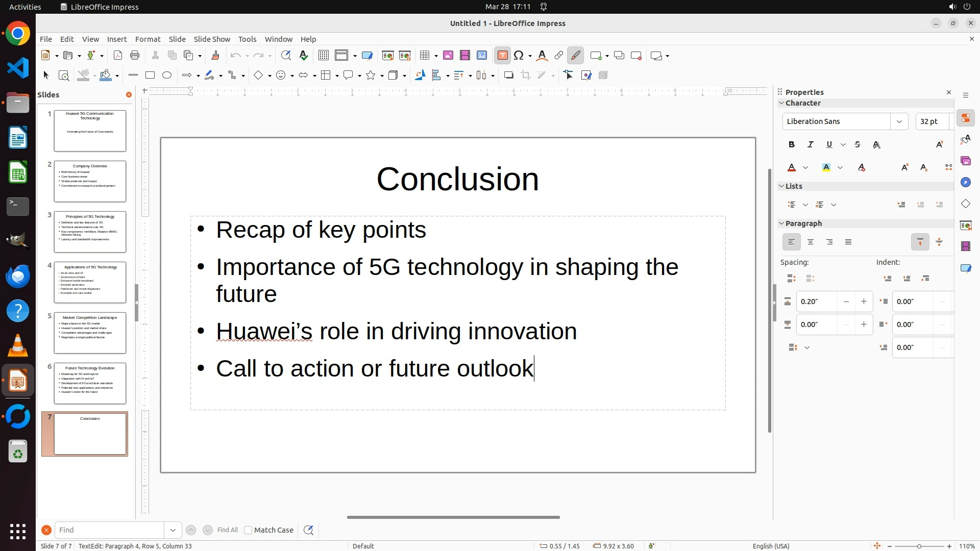Open the Slide Show menu
The image size is (980, 551).
pos(212,39)
